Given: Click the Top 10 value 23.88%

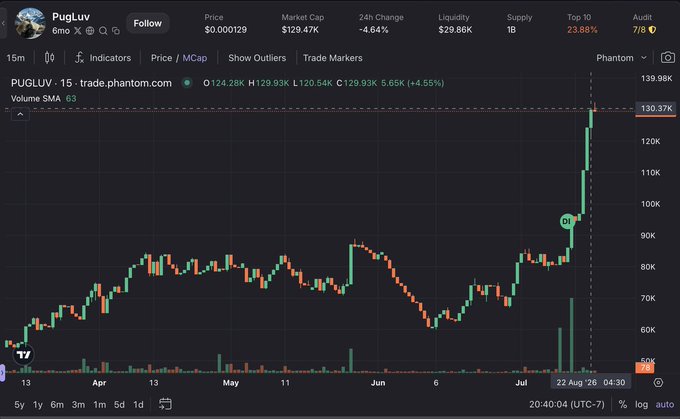Looking at the screenshot, I should point(582,29).
